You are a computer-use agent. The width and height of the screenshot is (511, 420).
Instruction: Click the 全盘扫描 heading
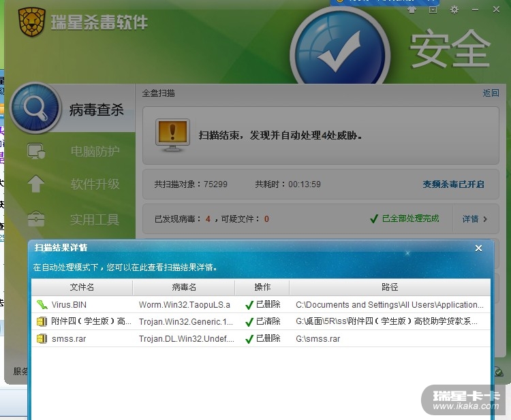click(158, 93)
